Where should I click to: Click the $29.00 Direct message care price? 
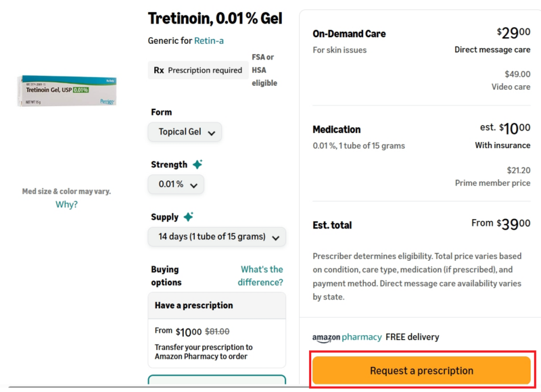point(513,32)
